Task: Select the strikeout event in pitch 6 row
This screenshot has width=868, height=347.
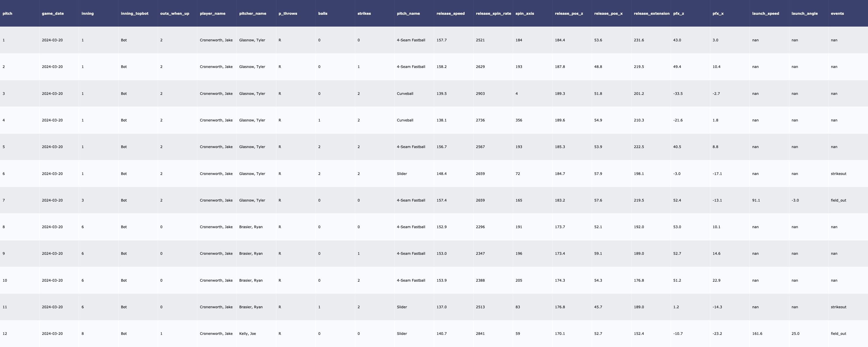Action: pos(838,173)
